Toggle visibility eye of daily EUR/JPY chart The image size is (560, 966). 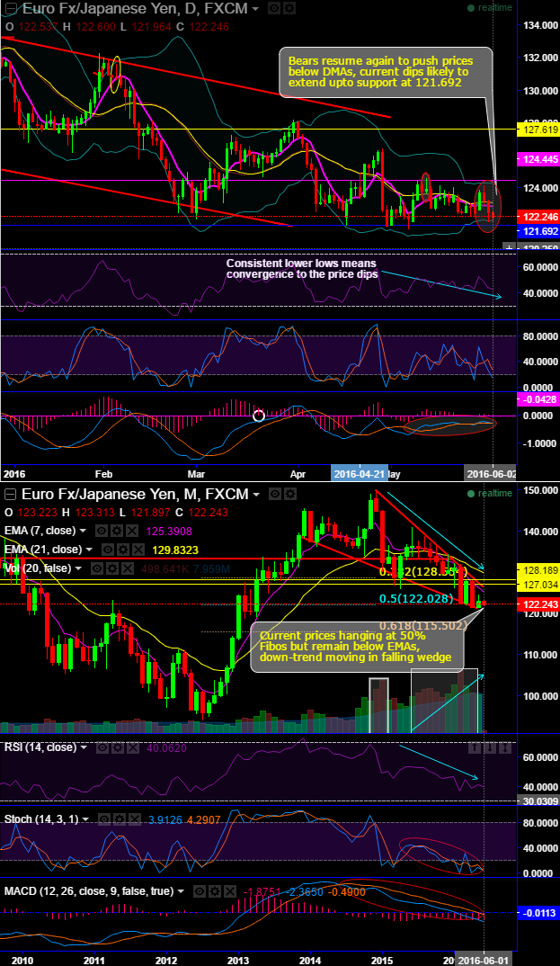coord(274,9)
